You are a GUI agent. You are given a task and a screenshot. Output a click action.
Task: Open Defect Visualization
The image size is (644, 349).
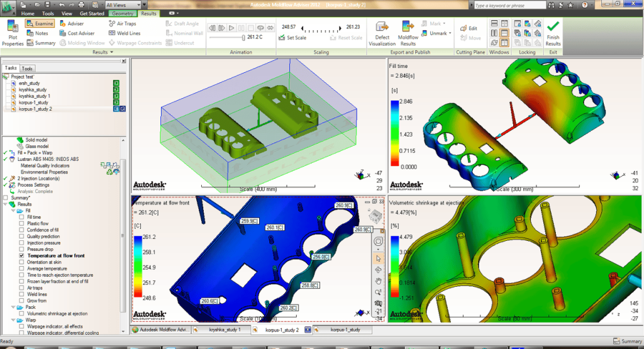pyautogui.click(x=382, y=33)
